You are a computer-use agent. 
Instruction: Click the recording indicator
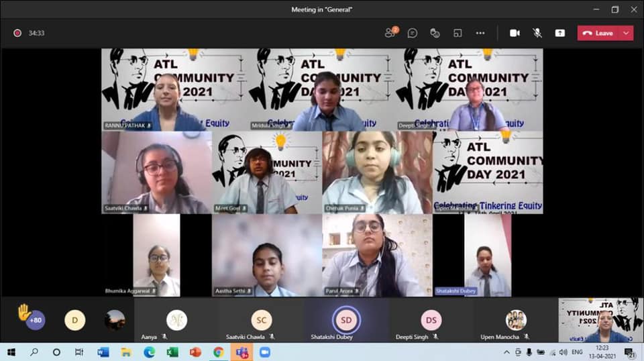pos(17,33)
